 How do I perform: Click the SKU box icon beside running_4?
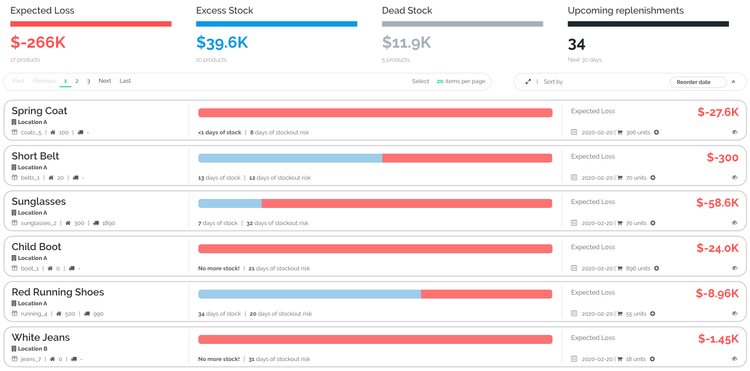point(14,314)
